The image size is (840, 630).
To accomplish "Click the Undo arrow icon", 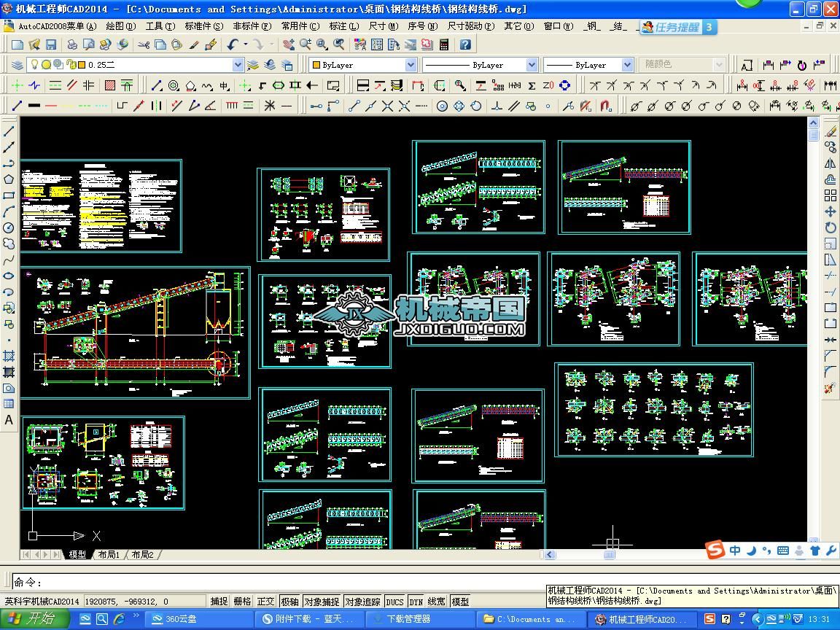I will coord(233,44).
